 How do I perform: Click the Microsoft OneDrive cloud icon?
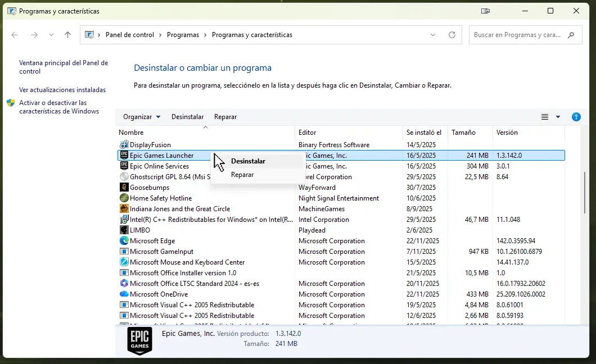(124, 294)
